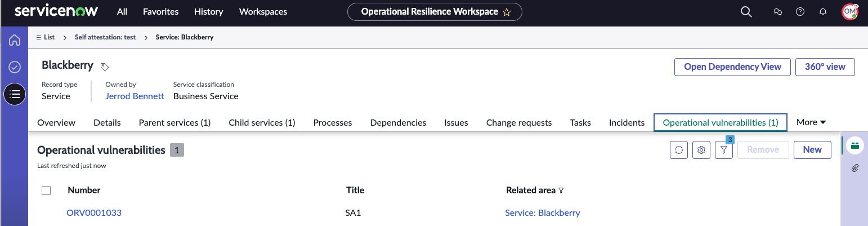Image resolution: width=868 pixels, height=226 pixels.
Task: Open the green contextual side panel icon
Action: pos(855,145)
